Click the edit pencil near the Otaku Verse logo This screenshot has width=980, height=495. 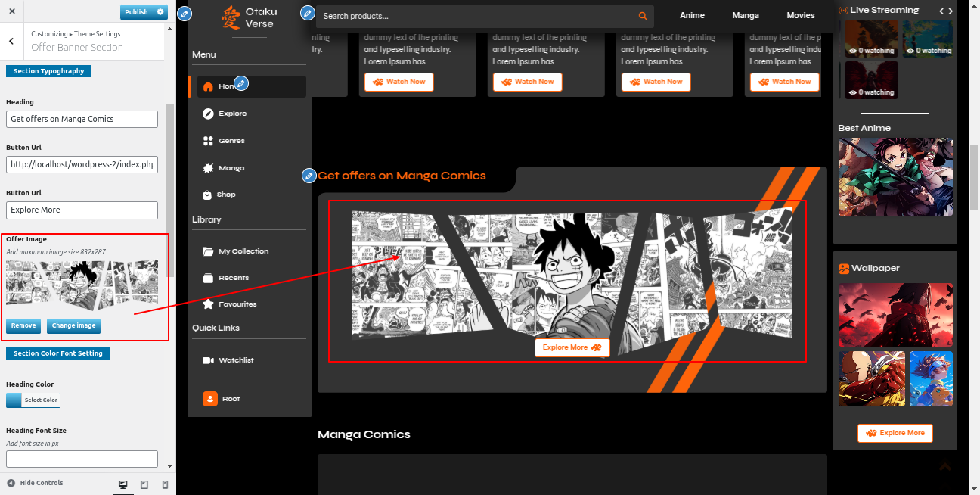click(x=184, y=14)
